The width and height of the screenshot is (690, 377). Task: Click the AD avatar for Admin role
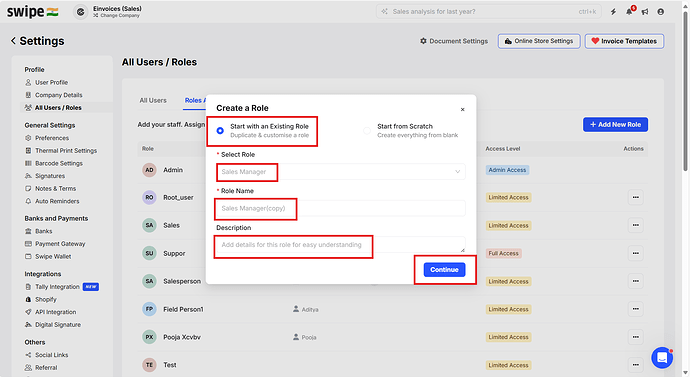point(149,170)
